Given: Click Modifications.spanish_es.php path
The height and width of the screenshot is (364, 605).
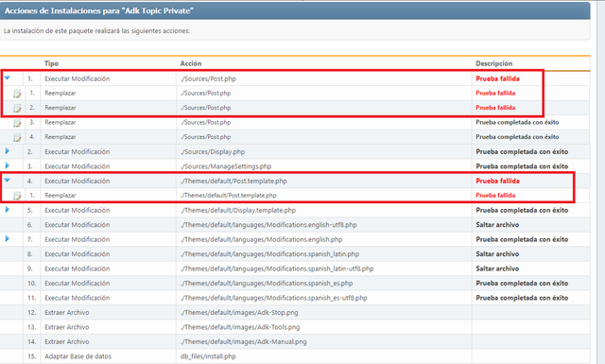Looking at the screenshot, I should tap(267, 284).
